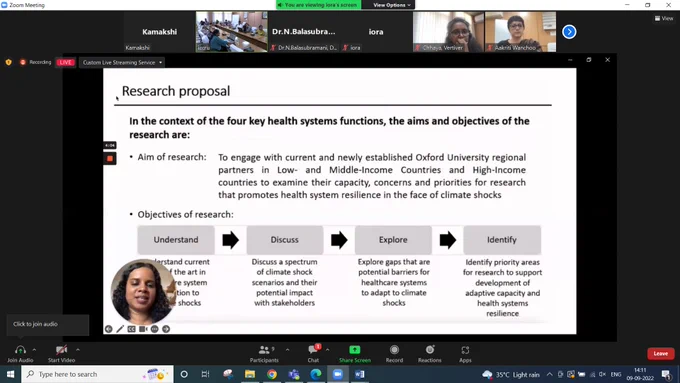
Task: Open Cortana circle on taskbar
Action: coord(184,374)
